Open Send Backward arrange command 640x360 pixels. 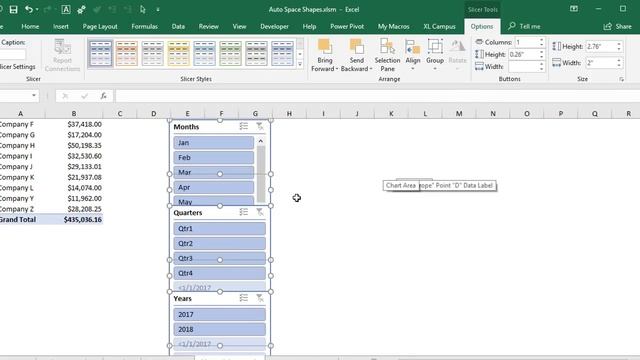(x=356, y=56)
